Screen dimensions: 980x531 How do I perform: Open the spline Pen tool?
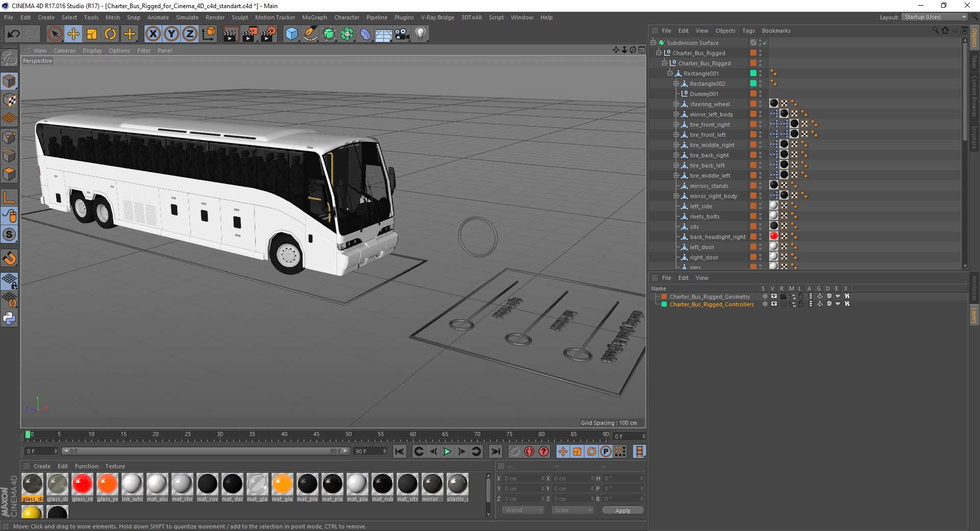coord(310,34)
